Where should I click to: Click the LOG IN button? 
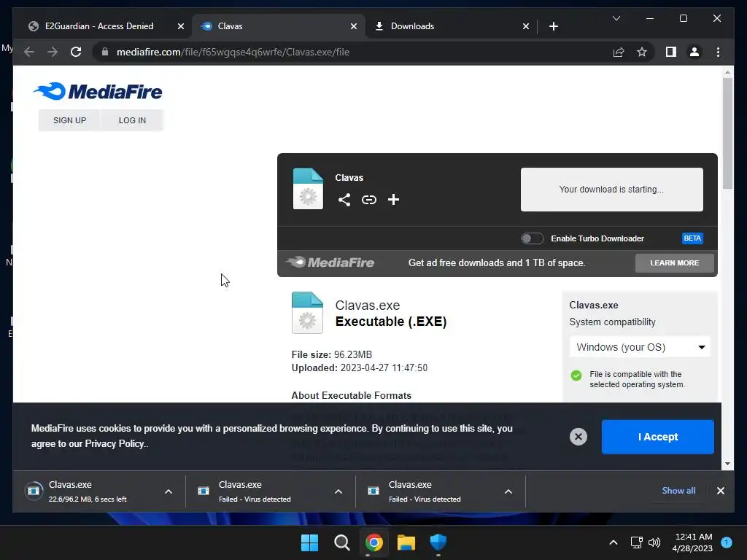pos(133,120)
